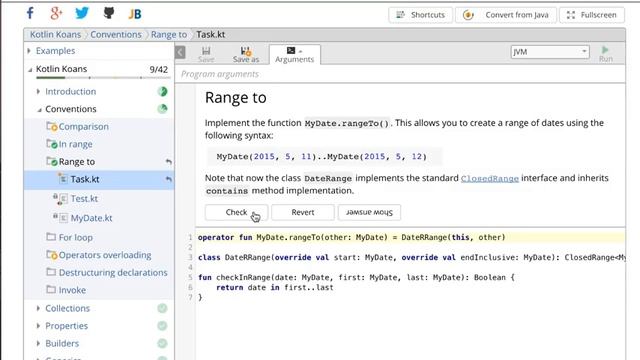
Task: Click the Revert button
Action: click(x=303, y=212)
